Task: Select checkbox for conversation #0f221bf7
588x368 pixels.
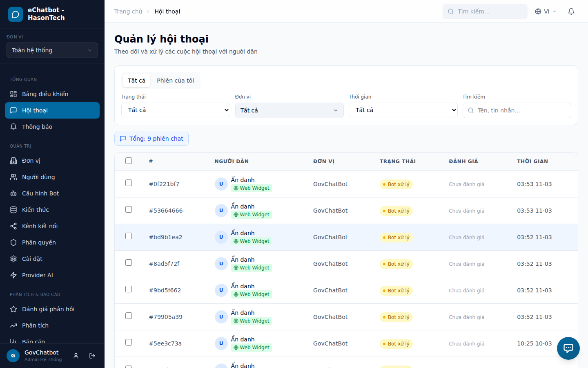Action: click(129, 183)
